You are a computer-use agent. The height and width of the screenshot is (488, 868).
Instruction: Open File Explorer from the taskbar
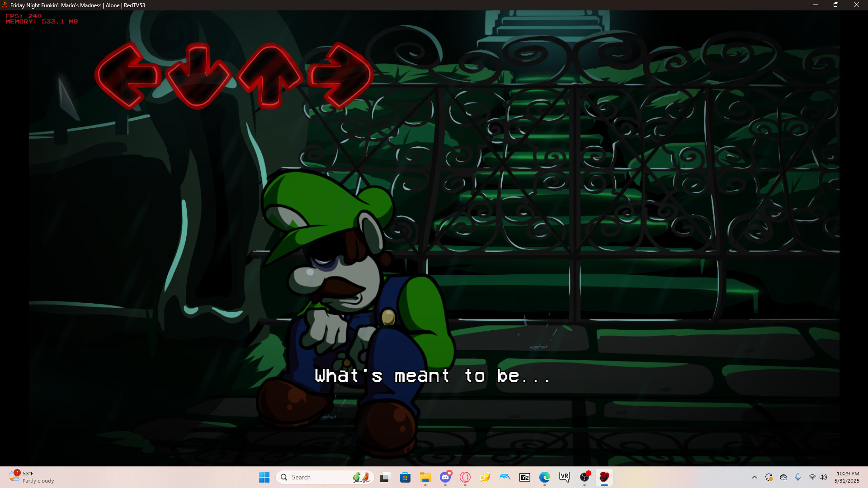click(425, 478)
